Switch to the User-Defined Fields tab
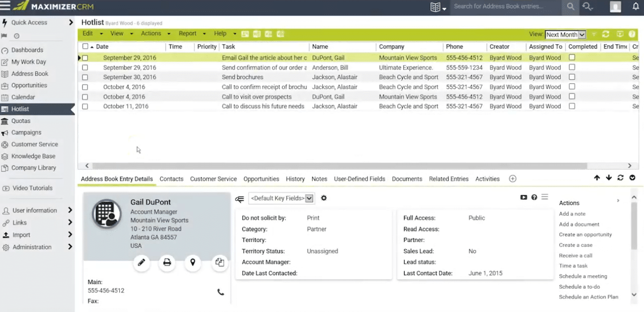Screen dimensions: 644x312 360,179
